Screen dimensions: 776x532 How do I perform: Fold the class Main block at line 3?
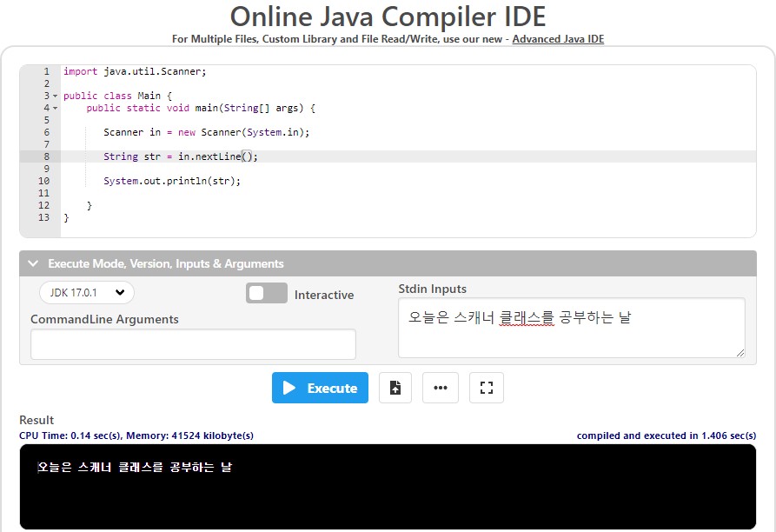pos(55,96)
